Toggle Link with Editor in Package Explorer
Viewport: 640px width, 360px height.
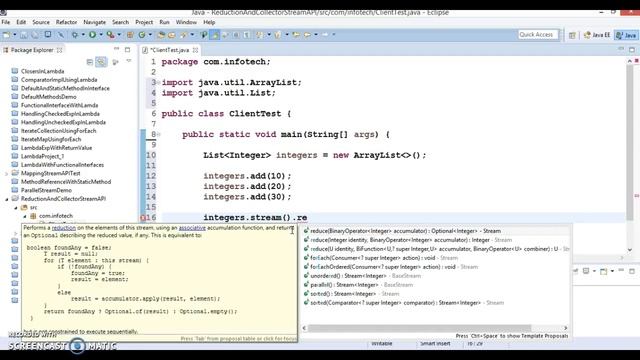point(101,62)
